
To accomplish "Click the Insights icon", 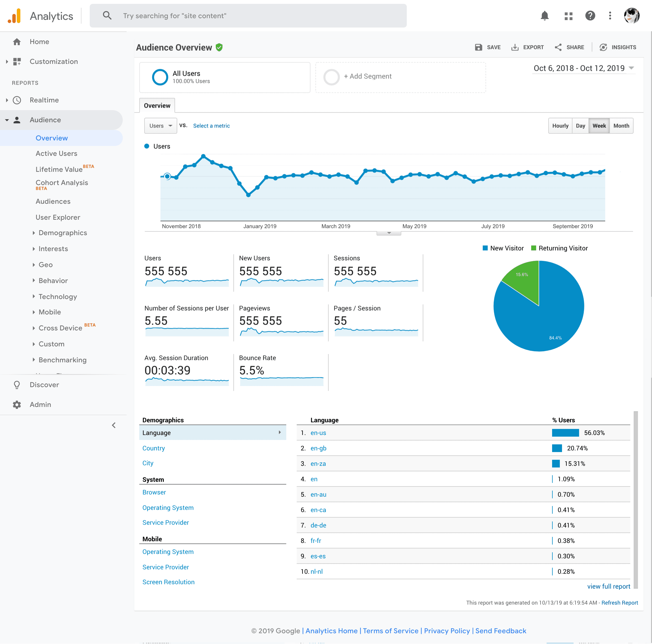I will click(x=603, y=47).
